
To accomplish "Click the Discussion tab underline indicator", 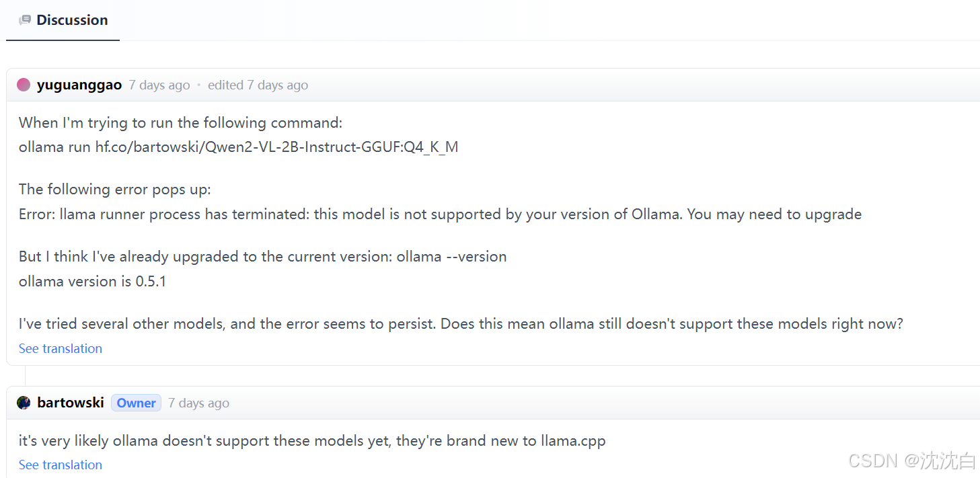I will coord(63,40).
